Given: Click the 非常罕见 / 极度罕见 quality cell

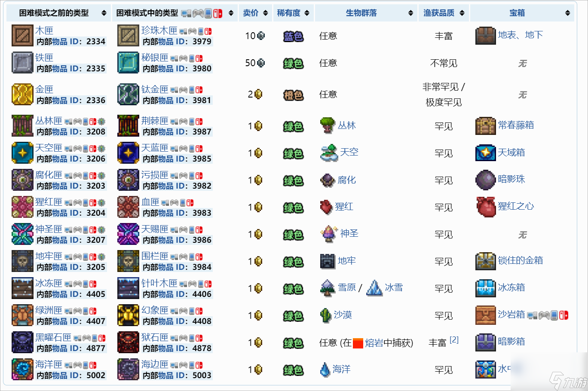Looking at the screenshot, I should [444, 95].
